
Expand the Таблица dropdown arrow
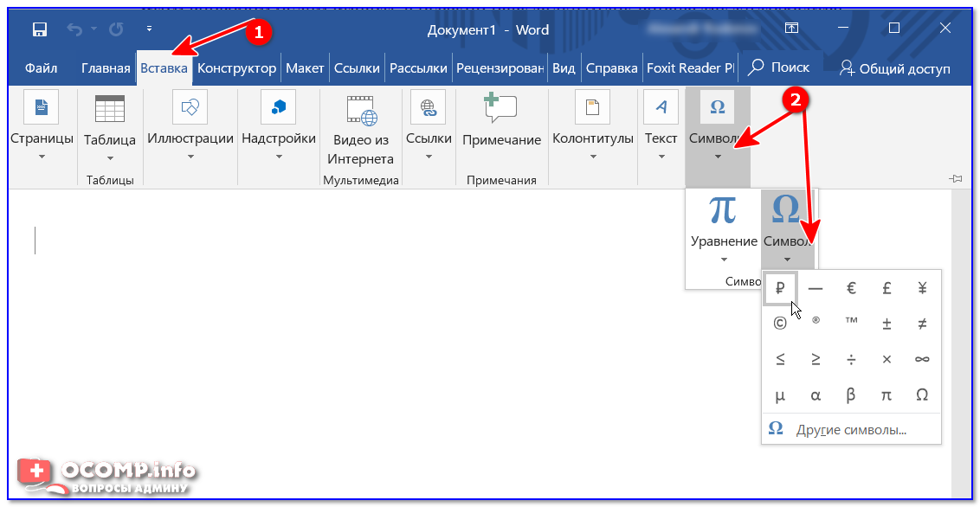pos(110,158)
